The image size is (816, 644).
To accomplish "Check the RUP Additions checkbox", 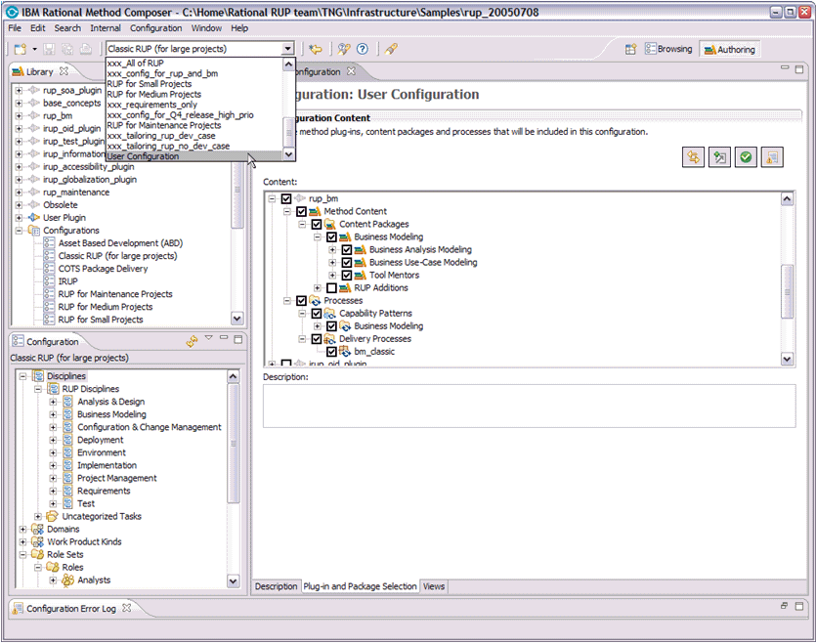I will 331,288.
